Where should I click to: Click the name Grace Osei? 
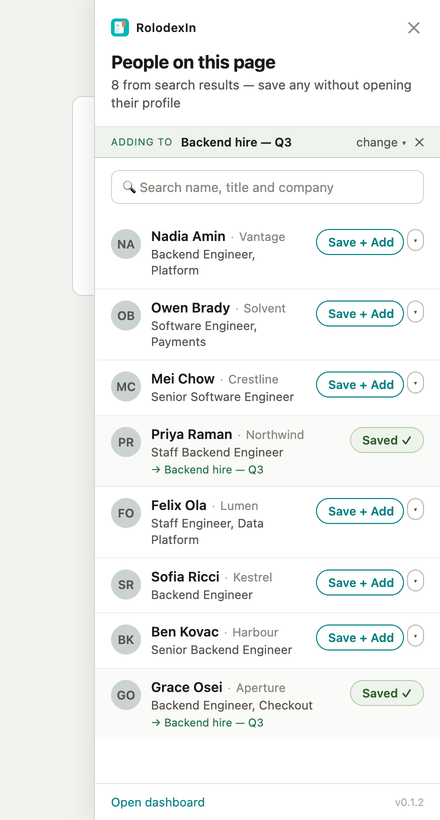(x=187, y=687)
